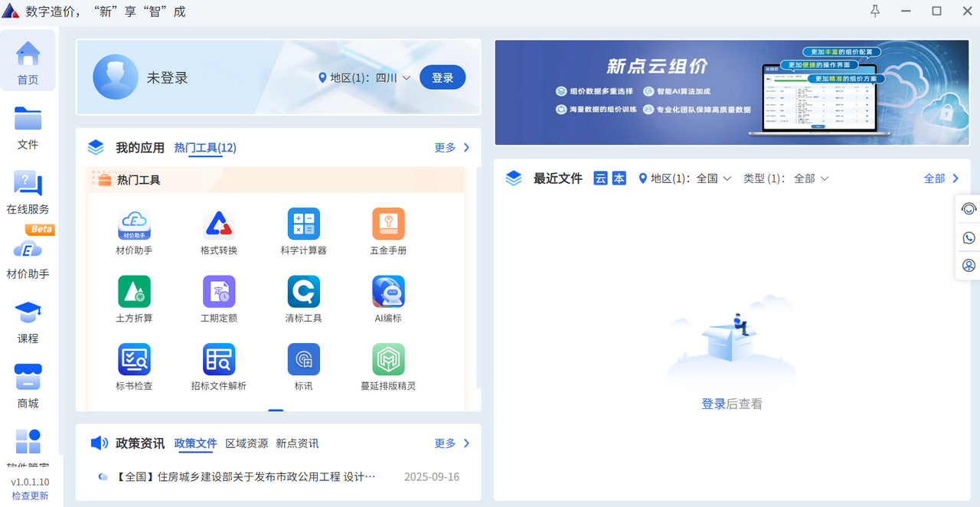The image size is (980, 507).
Task: Switch to the 区域资源 tab
Action: coord(247,443)
